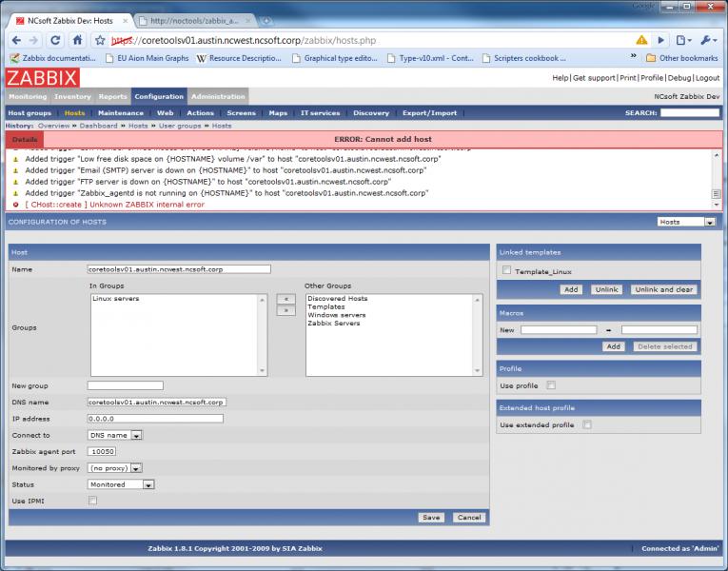Click the host Name field
The image size is (728, 571).
point(179,269)
